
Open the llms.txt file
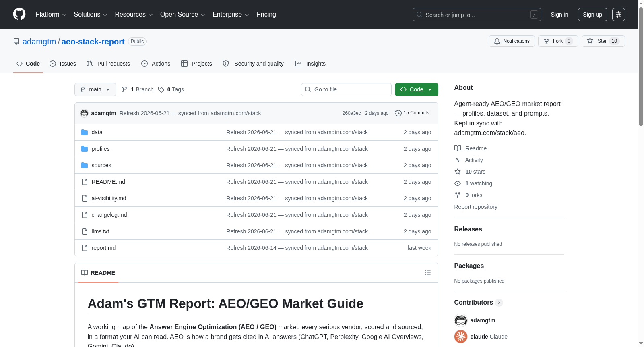point(100,231)
